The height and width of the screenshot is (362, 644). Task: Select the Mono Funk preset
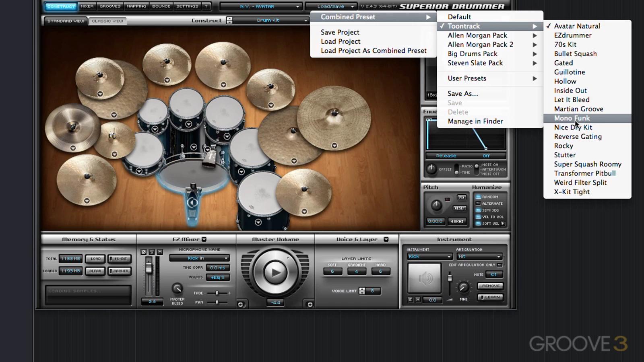[x=587, y=118]
